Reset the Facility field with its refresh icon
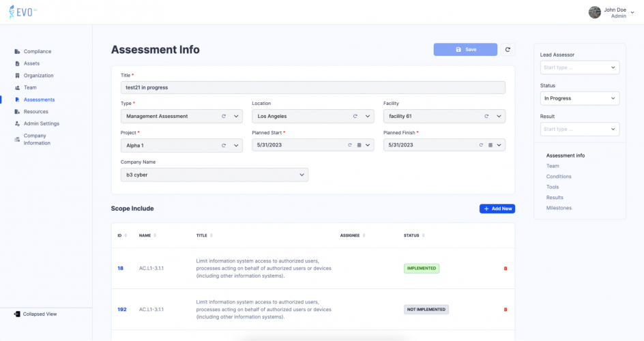 (486, 116)
